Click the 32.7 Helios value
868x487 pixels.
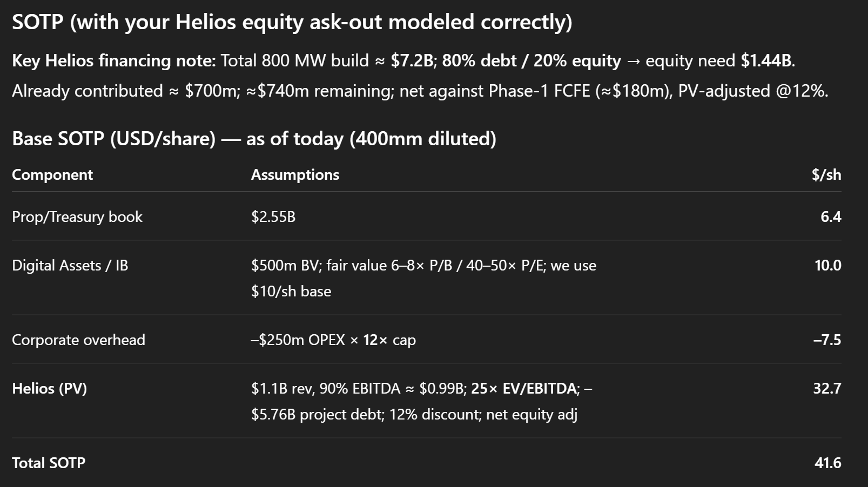827,388
